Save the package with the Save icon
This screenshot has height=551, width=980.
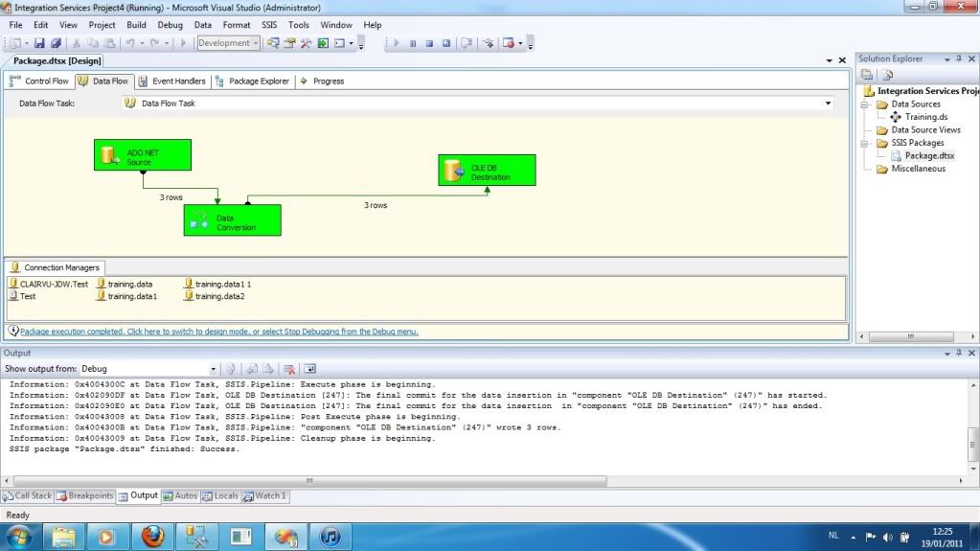[39, 43]
